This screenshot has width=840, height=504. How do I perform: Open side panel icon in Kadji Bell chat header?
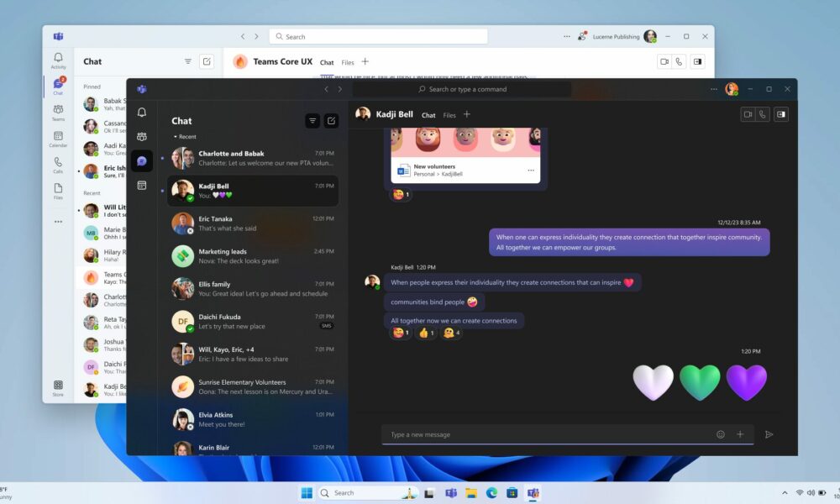(781, 114)
